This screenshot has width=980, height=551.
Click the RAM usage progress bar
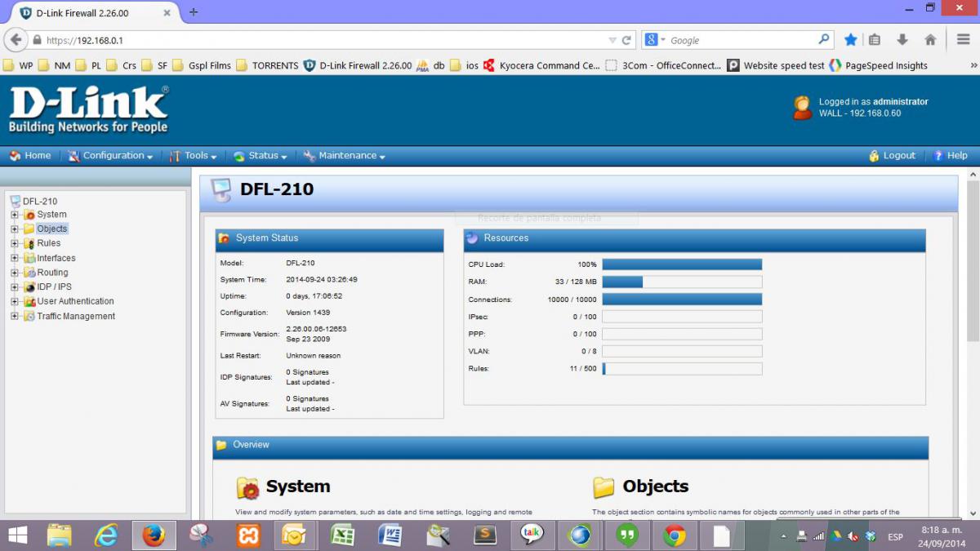pos(682,282)
